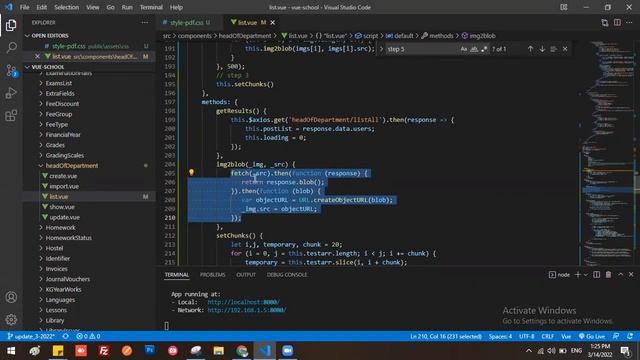Open notifications bell in status bar
Screen dimensions: 640x360
click(630, 336)
